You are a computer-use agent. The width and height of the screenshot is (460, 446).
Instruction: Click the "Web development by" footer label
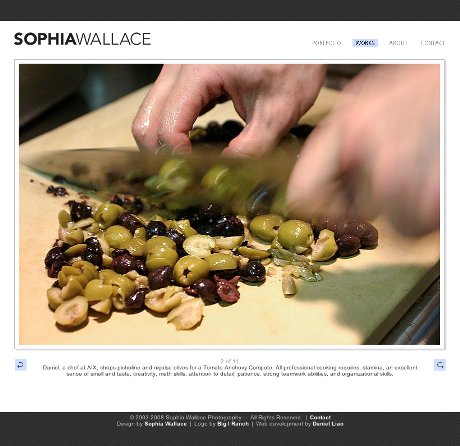pyautogui.click(x=283, y=424)
